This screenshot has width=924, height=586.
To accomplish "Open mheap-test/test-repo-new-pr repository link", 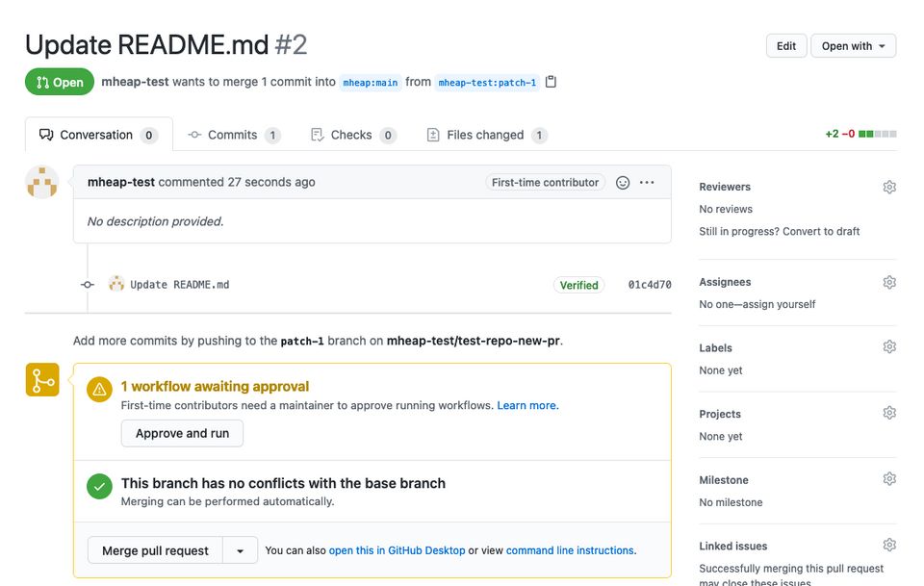I will [x=474, y=341].
